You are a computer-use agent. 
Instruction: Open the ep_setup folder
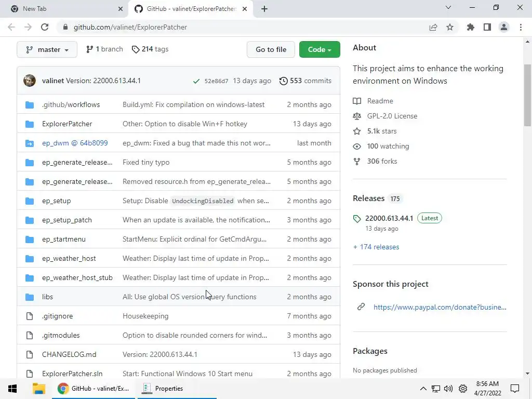(x=56, y=201)
